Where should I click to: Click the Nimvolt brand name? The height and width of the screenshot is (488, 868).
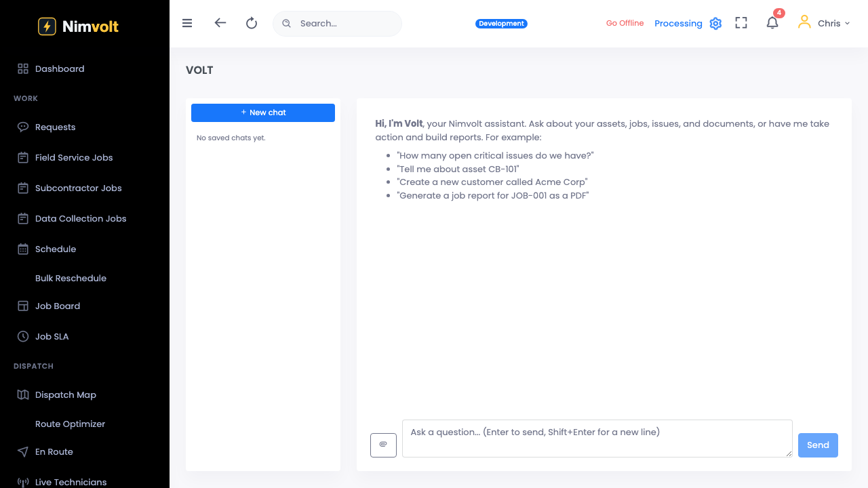[x=90, y=26]
